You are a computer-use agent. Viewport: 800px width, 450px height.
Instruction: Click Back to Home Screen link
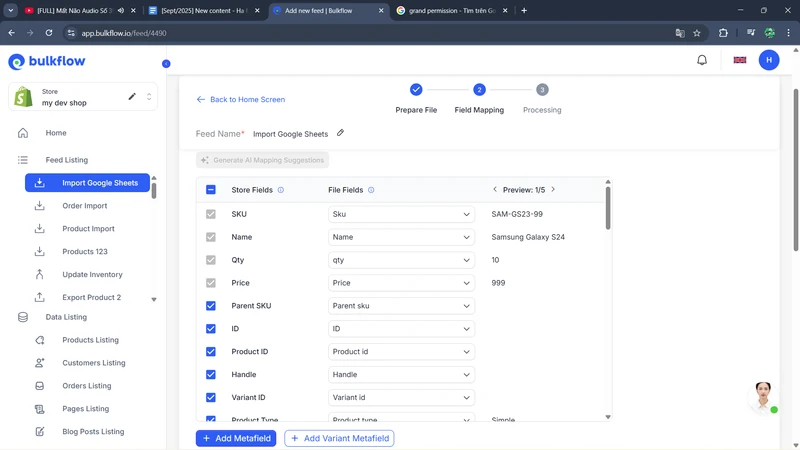[241, 100]
